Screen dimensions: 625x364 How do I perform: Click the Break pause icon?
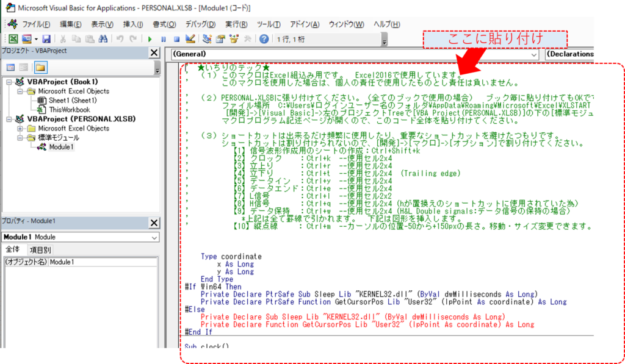click(164, 39)
